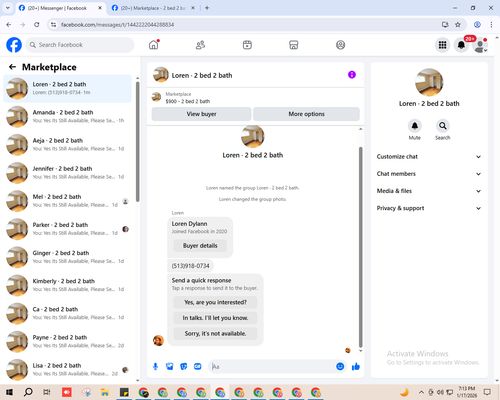This screenshot has height=400, width=500.
Task: Send a thumbs-up like
Action: coord(356,367)
